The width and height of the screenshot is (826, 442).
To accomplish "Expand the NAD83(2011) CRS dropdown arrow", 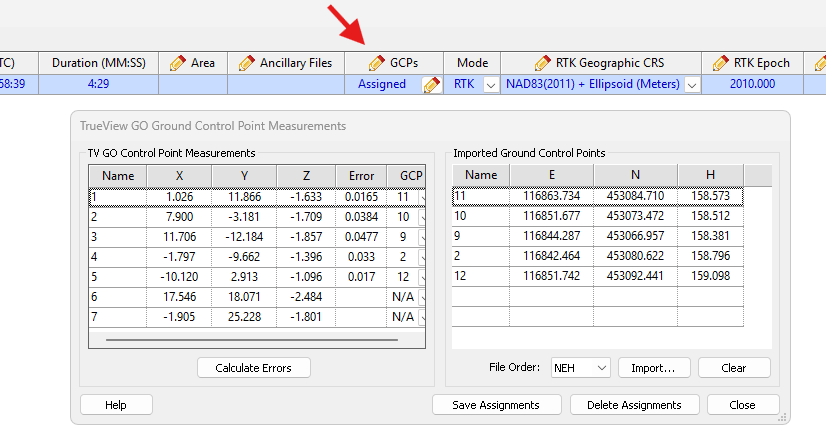I will 692,85.
